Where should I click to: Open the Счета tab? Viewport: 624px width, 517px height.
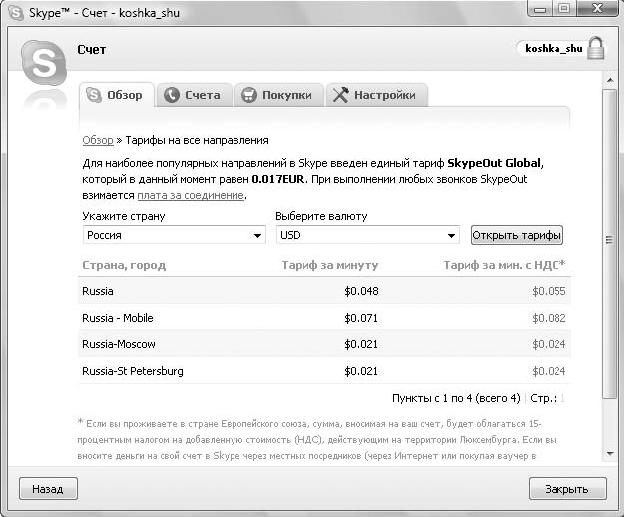[x=194, y=95]
